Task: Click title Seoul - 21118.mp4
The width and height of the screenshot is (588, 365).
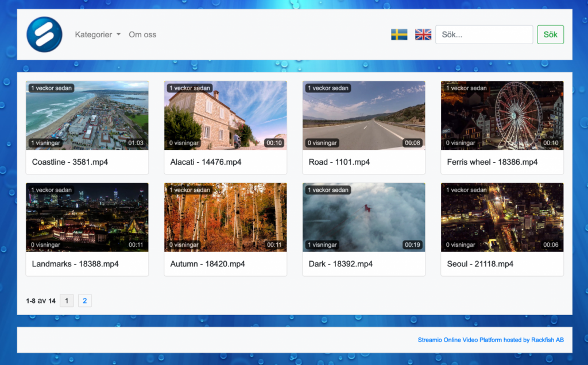Action: point(480,264)
